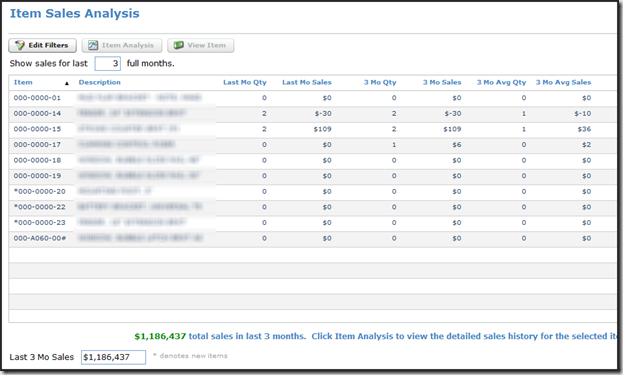Click the View Item button
This screenshot has width=623, height=375.
(201, 45)
